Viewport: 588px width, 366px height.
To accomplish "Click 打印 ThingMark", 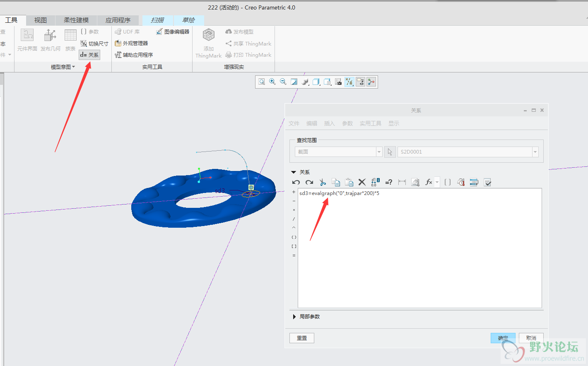I will [248, 55].
